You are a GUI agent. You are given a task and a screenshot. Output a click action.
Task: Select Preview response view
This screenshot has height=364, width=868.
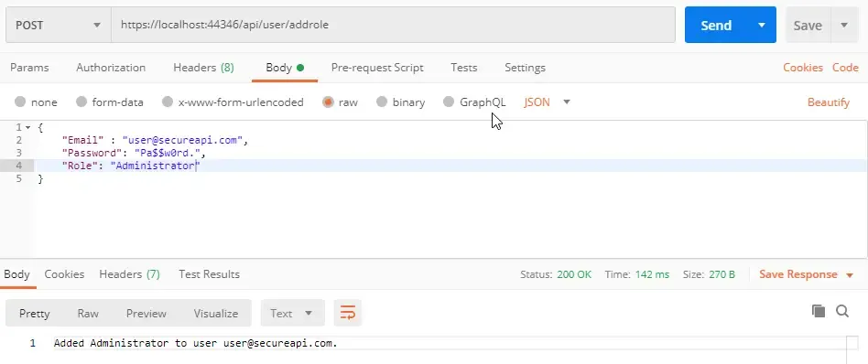(x=146, y=313)
